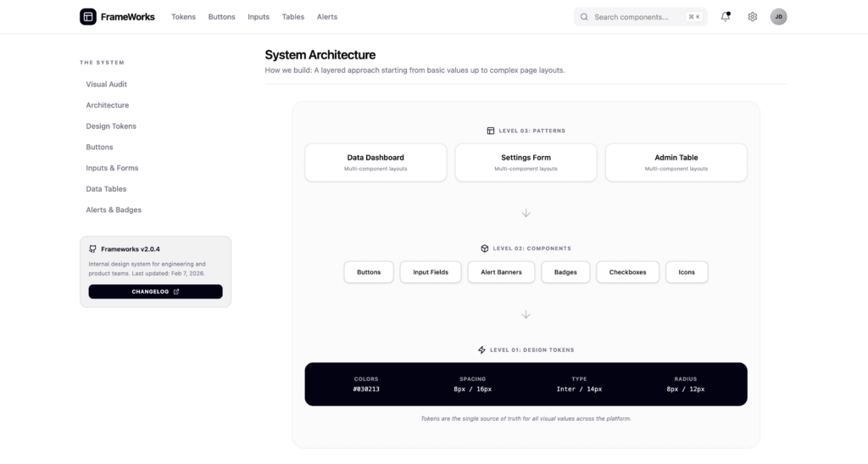
Task: Click the Level 03 Patterns layout icon
Action: 491,131
